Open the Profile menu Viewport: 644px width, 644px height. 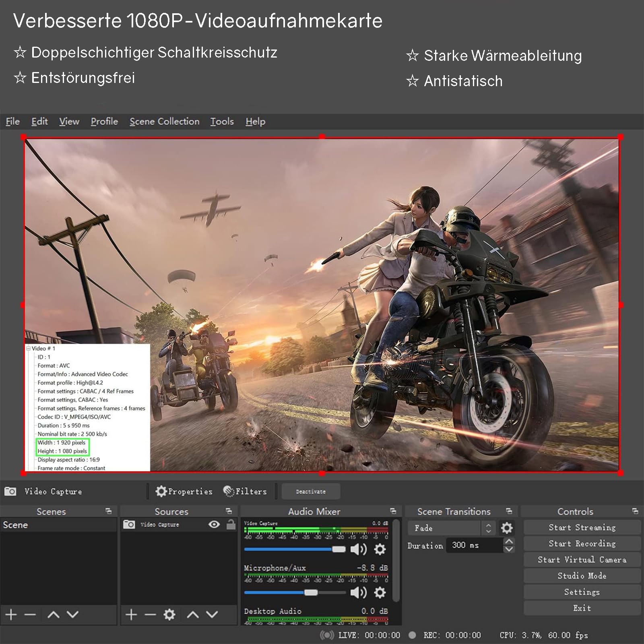[x=104, y=122]
